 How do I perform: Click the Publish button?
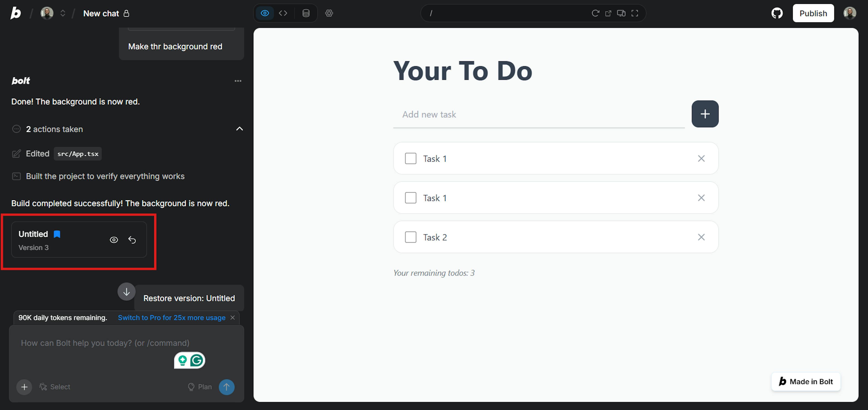point(813,13)
